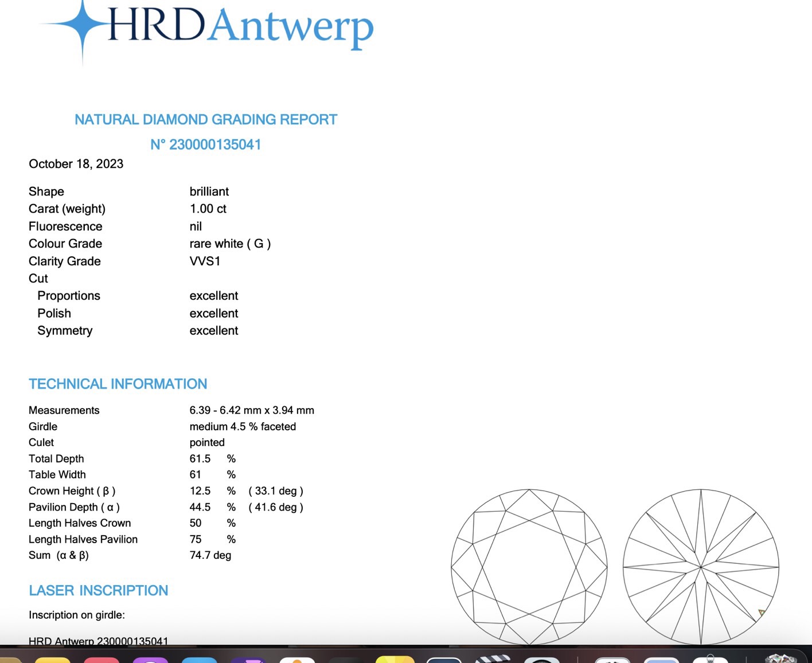Viewport: 812px width, 663px height.
Task: Click the Symmetry label
Action: tap(65, 331)
